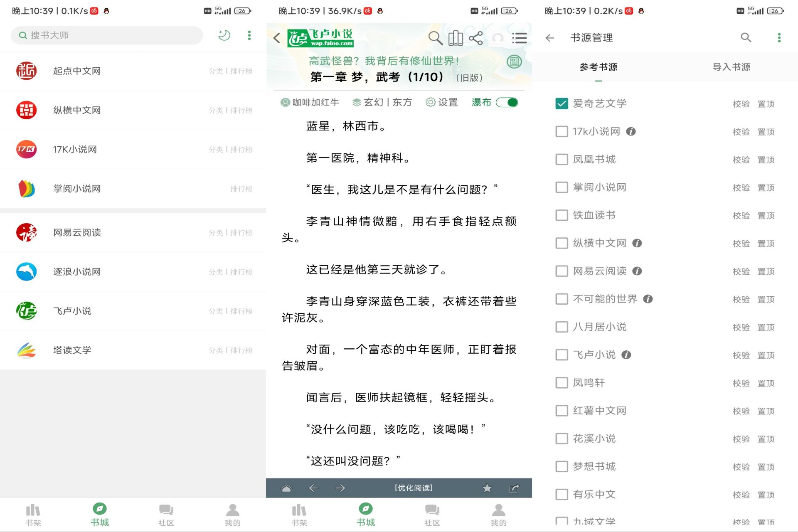Uncheck the 爱奇艺文学 checkbox

tap(562, 103)
